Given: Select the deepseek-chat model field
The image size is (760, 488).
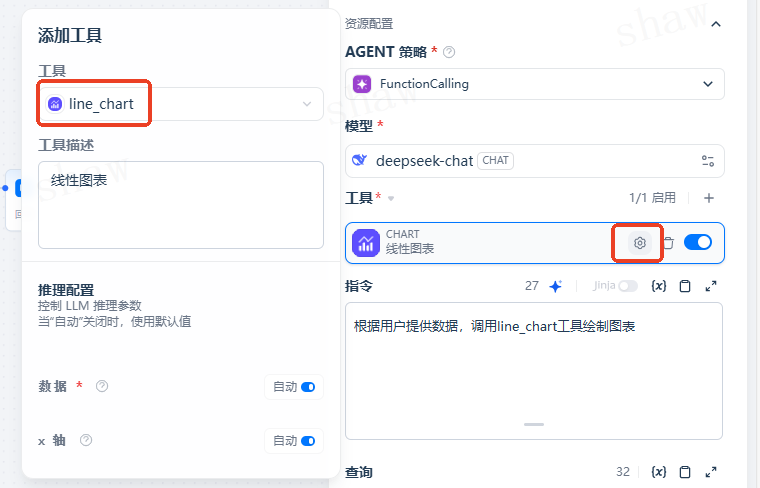Looking at the screenshot, I should click(535, 161).
